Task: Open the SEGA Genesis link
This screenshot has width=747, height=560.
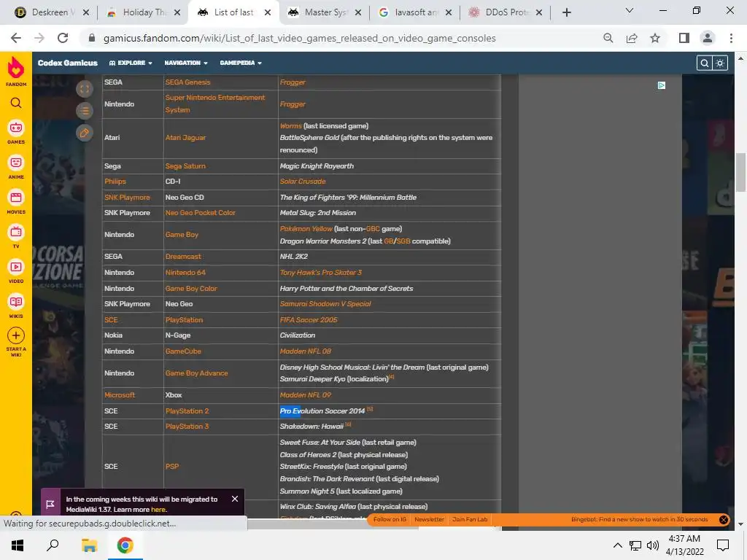Action: pyautogui.click(x=187, y=82)
